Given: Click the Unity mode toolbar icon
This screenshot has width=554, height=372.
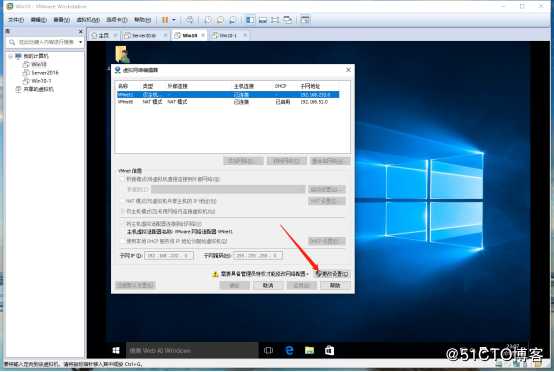Looking at the screenshot, I should click(288, 20).
